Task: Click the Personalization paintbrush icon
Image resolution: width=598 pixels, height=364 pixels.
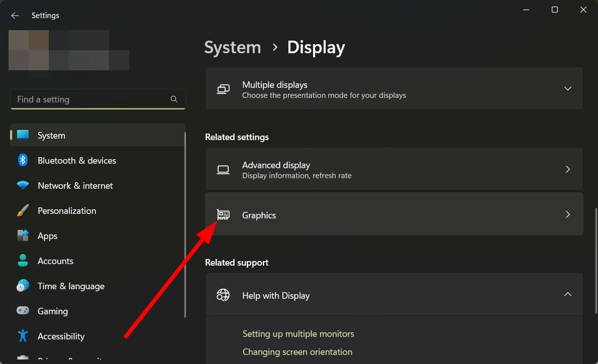Action: (x=23, y=211)
